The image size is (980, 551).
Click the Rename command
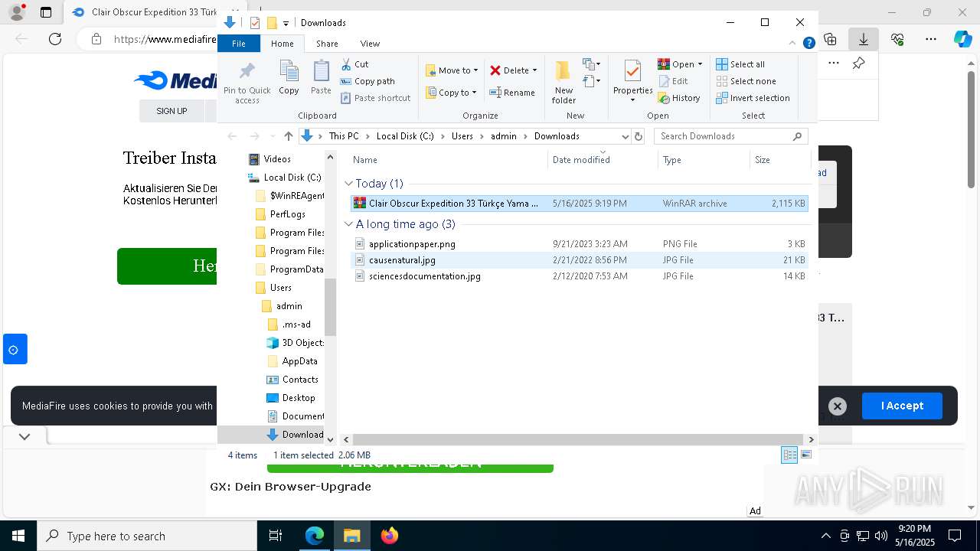point(512,93)
